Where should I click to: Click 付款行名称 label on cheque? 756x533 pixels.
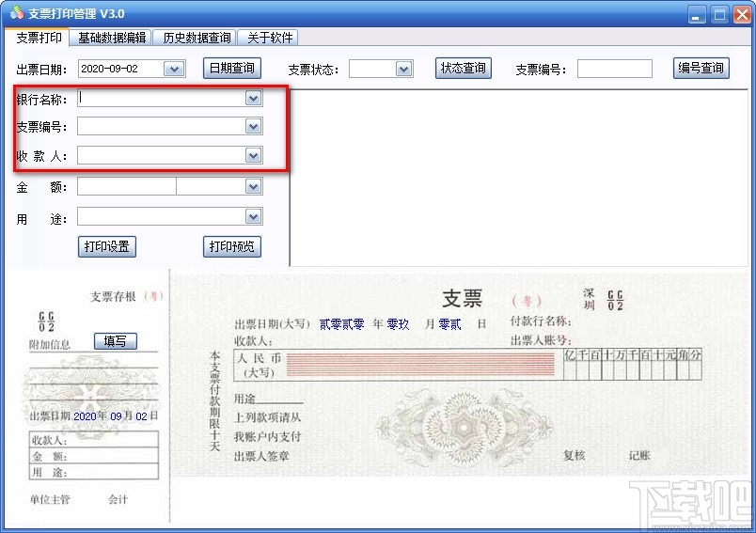pyautogui.click(x=541, y=321)
